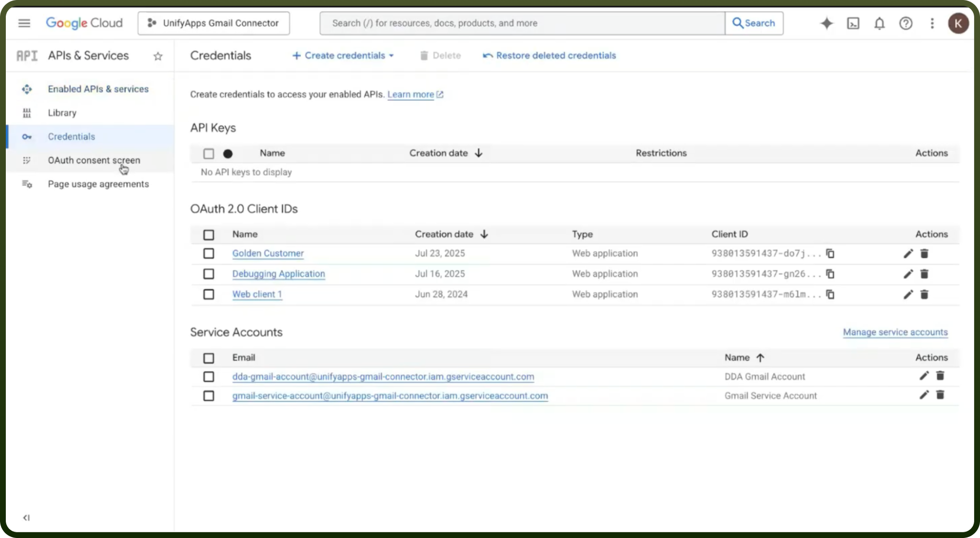
Task: Delete the Gmail Service Account row
Action: [940, 395]
